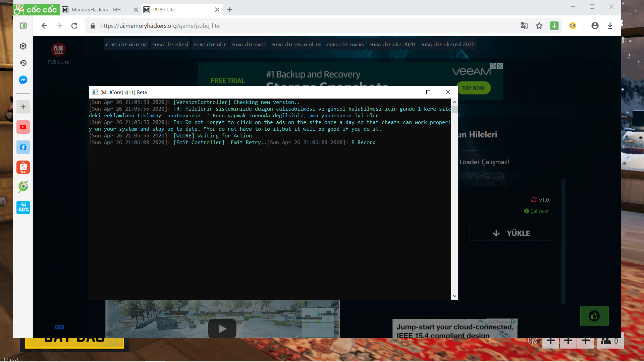644x362 pixels.
Task: Bookmark this page with the star
Action: [x=539, y=26]
